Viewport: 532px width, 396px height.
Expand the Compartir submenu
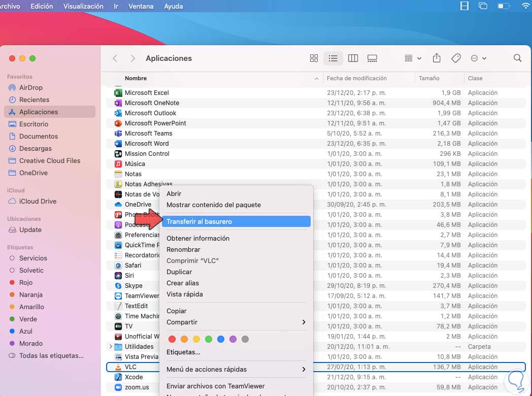(236, 322)
